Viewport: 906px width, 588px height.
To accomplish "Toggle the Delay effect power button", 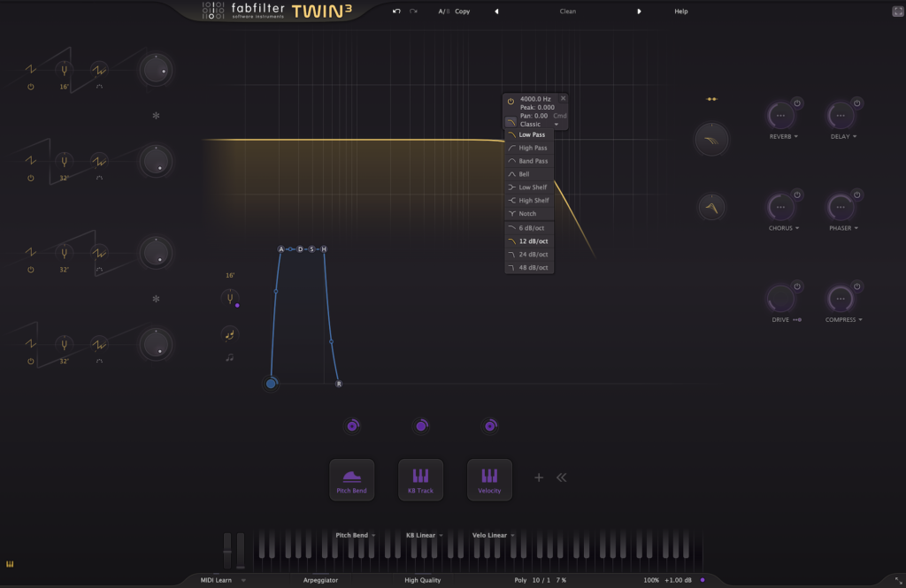I will click(856, 103).
